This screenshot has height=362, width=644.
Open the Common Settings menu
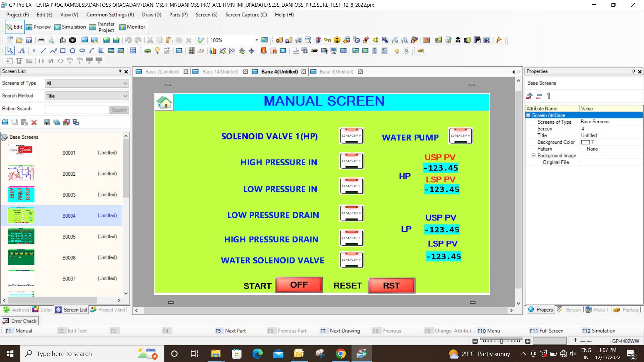tap(110, 15)
